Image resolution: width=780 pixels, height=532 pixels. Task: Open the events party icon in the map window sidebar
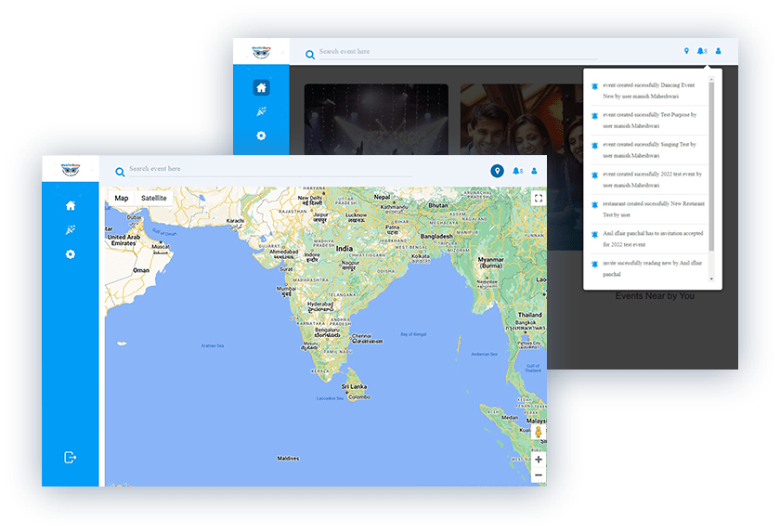(x=71, y=230)
